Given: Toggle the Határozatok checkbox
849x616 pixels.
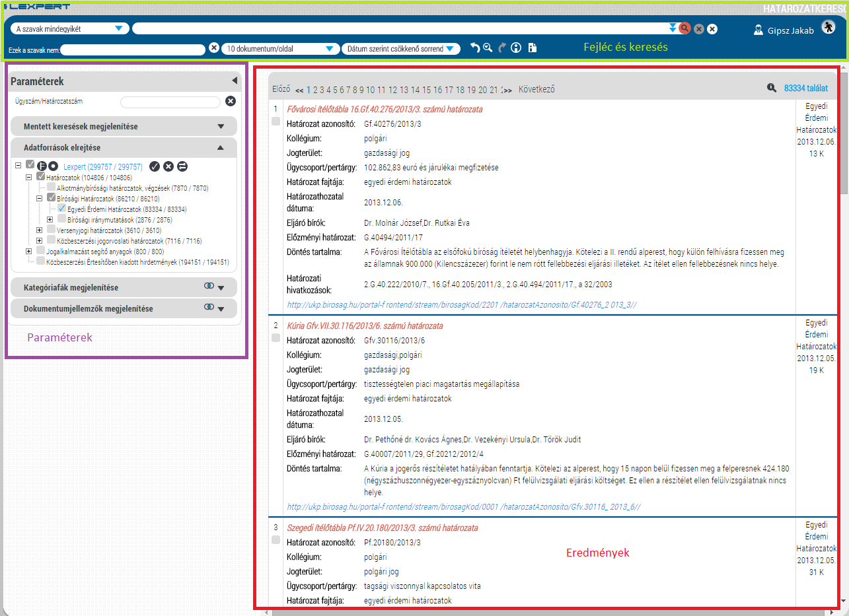Looking at the screenshot, I should (41, 177).
